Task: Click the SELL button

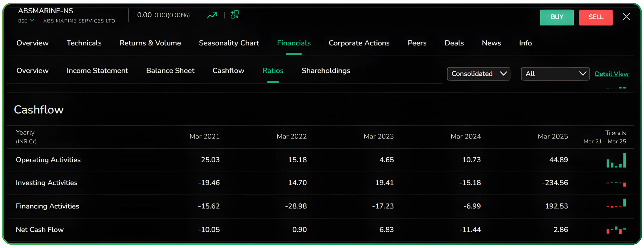Action: click(596, 17)
